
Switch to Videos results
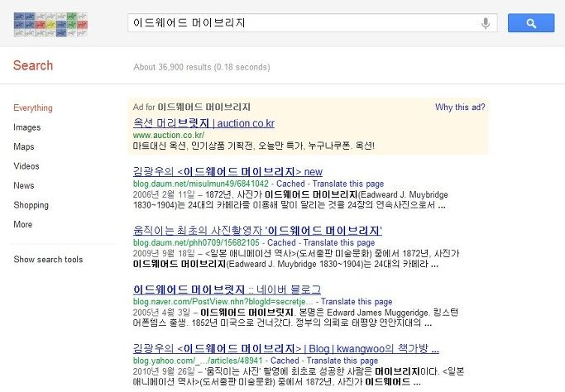pyautogui.click(x=26, y=166)
